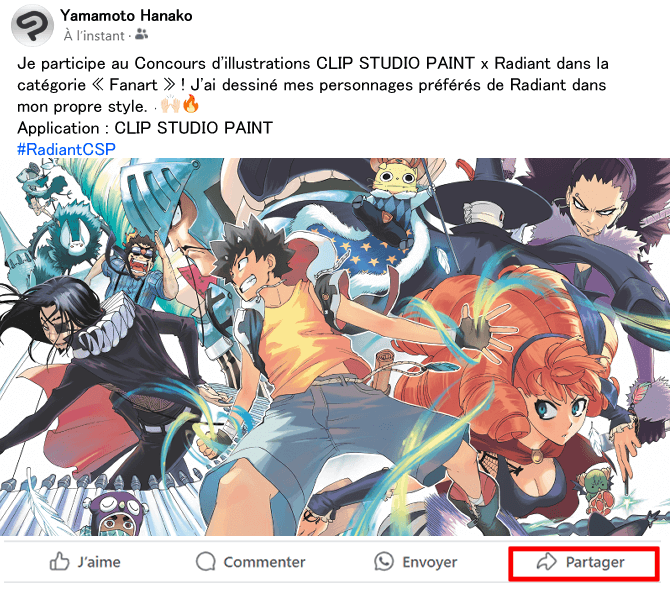
Task: Click the share arrow icon for Partager
Action: [x=547, y=562]
